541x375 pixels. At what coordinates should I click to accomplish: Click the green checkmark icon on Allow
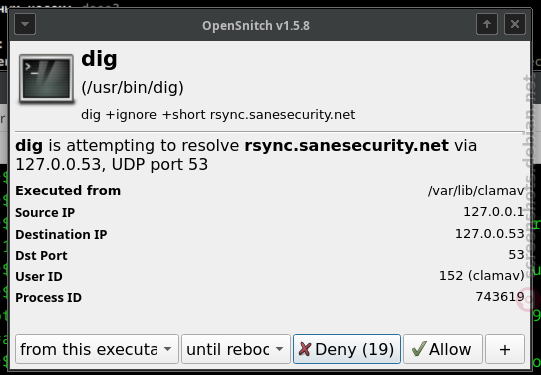pos(419,349)
